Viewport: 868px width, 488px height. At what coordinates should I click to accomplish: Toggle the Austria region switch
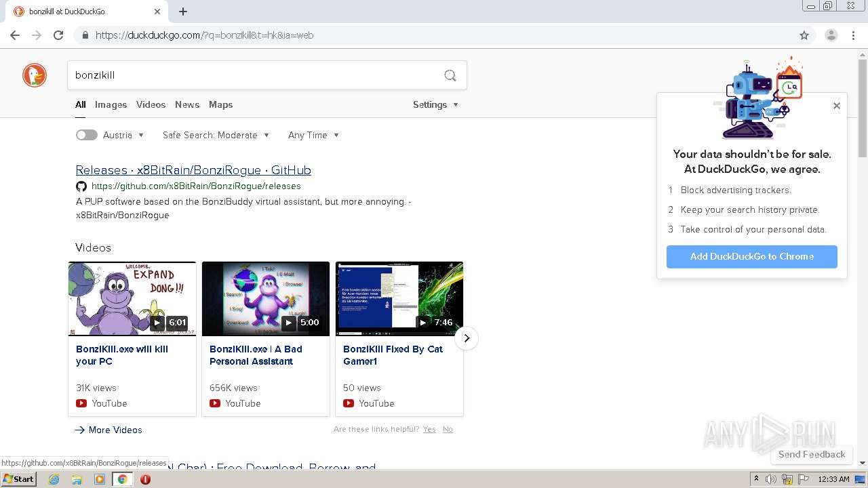tap(87, 135)
